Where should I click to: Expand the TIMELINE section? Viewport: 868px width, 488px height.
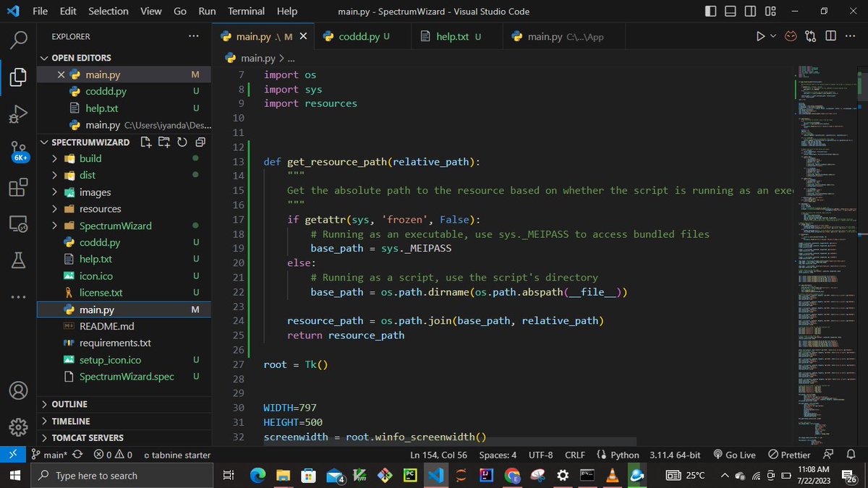point(124,421)
